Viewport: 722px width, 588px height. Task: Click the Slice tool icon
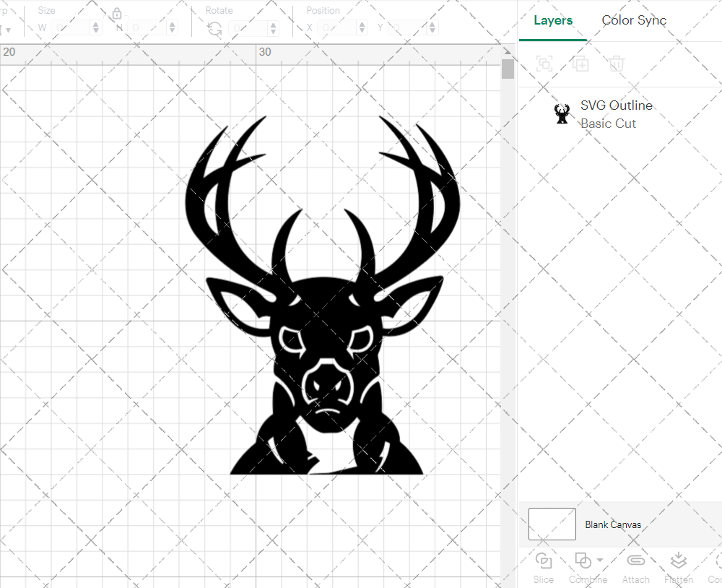click(544, 561)
